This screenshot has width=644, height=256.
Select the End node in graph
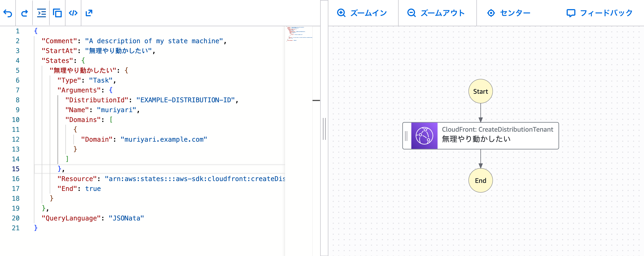(480, 180)
